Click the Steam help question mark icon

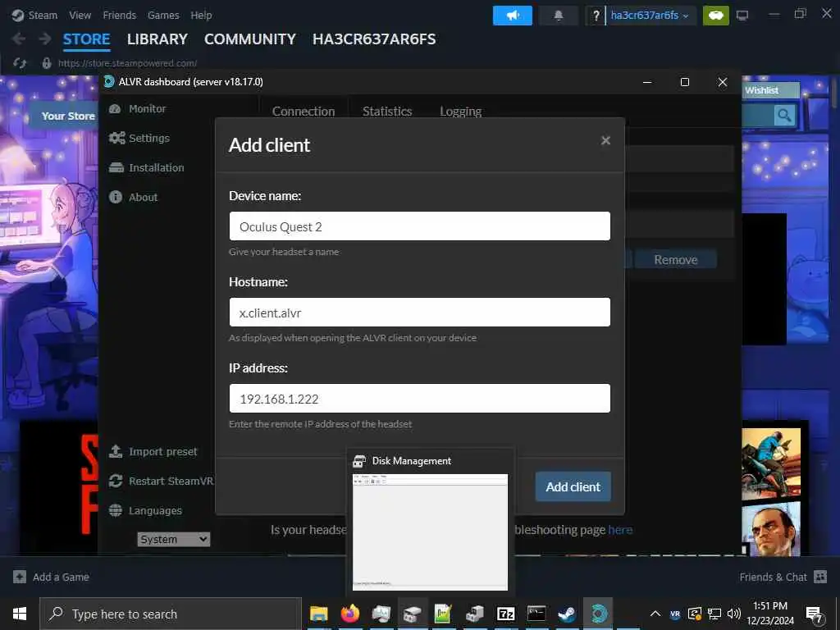point(596,16)
